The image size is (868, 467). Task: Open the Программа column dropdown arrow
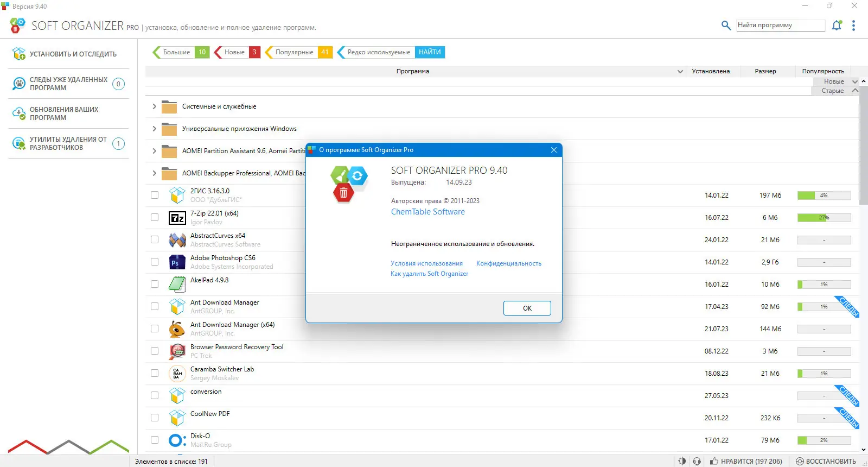680,71
